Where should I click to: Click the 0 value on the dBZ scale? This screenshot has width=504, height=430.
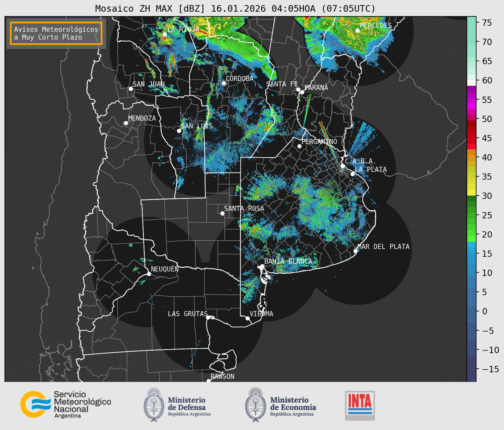pyautogui.click(x=485, y=312)
